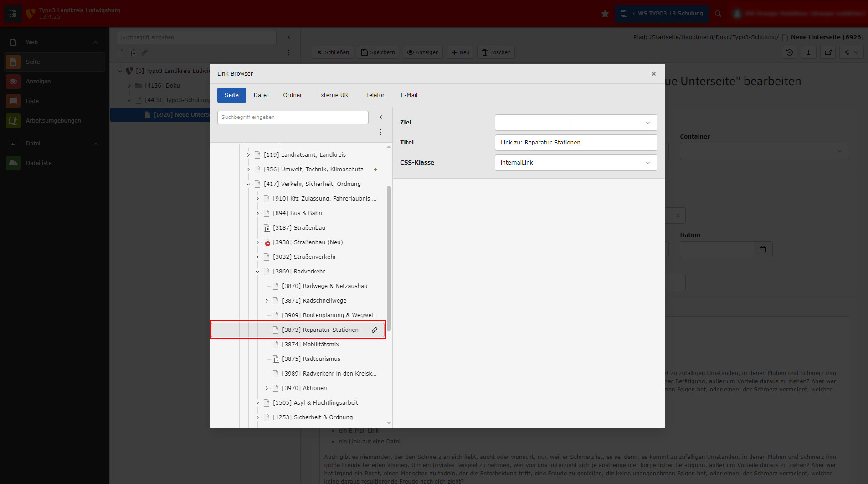This screenshot has height=484, width=868.
Task: Click the Titel input field
Action: (x=575, y=143)
